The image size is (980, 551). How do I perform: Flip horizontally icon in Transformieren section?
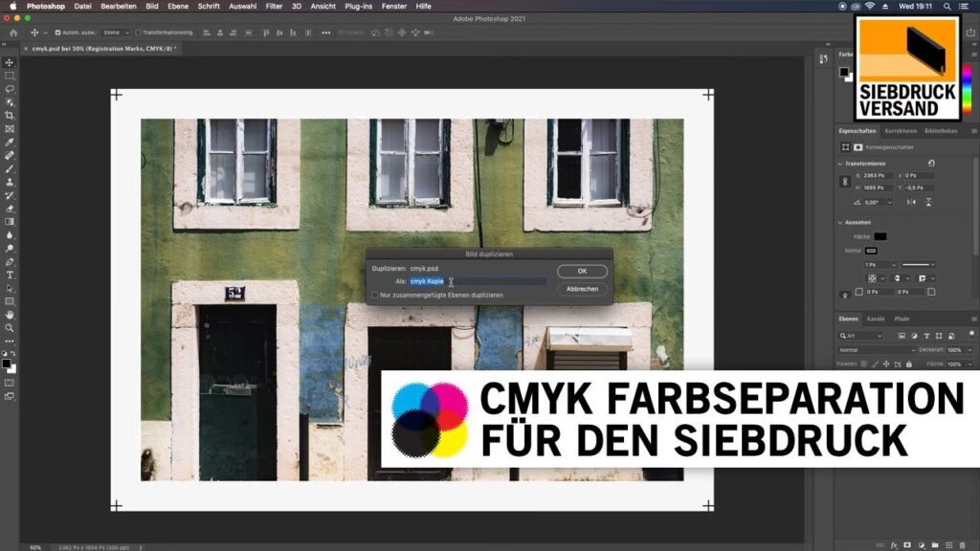point(910,202)
